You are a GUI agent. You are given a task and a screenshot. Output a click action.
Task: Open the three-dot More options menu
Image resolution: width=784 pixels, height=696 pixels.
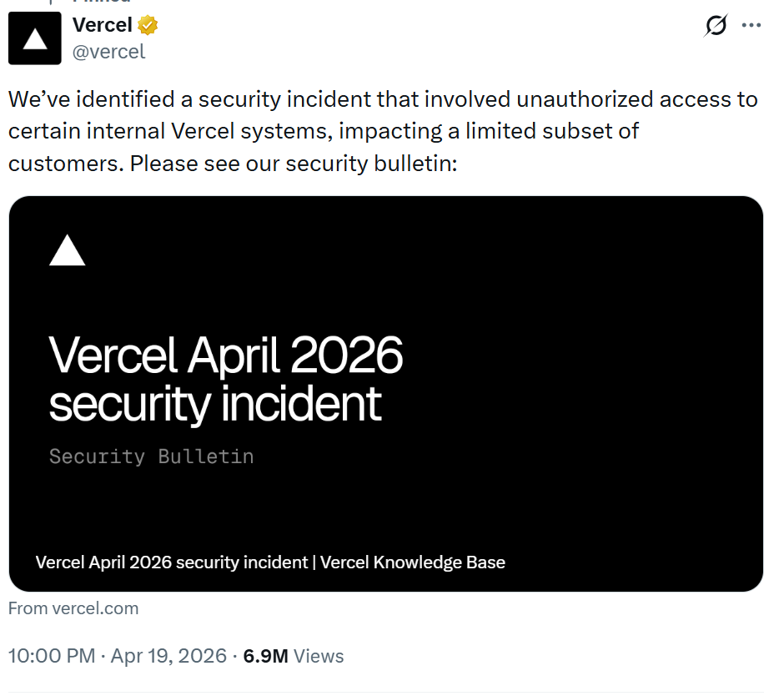(x=751, y=26)
